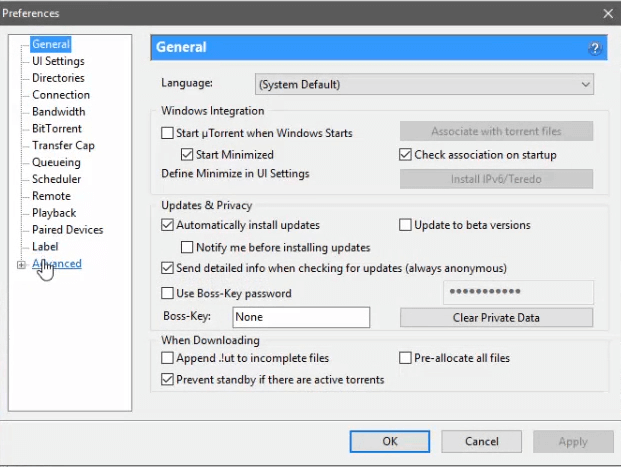Select BitTorrent category

click(x=57, y=128)
